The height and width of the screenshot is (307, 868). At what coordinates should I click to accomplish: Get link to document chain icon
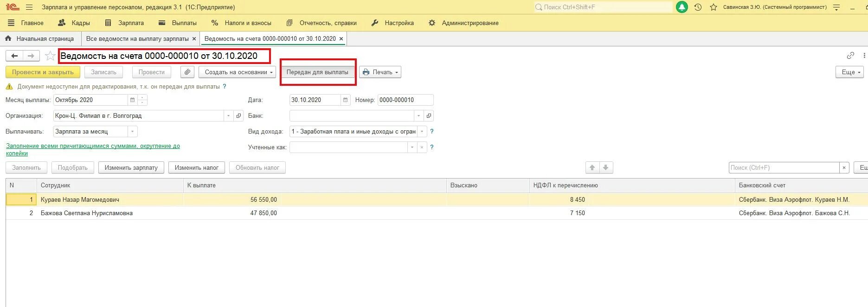[850, 56]
